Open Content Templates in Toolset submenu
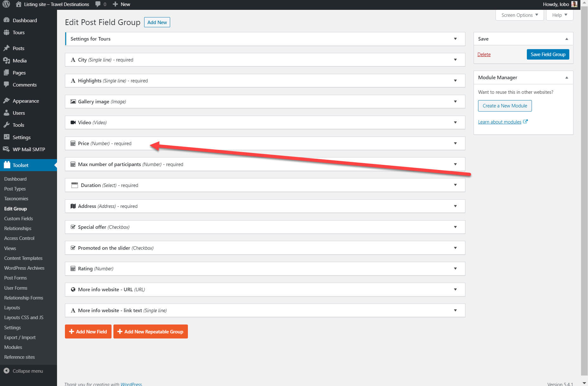 pos(23,258)
